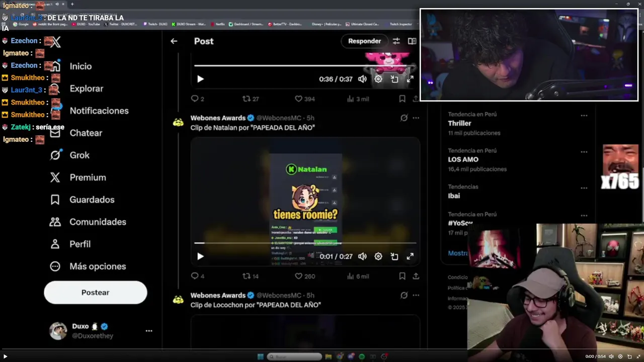The width and height of the screenshot is (644, 362).
Task: Open Netflix bookmark in bookmarks bar
Action: [x=218, y=24]
